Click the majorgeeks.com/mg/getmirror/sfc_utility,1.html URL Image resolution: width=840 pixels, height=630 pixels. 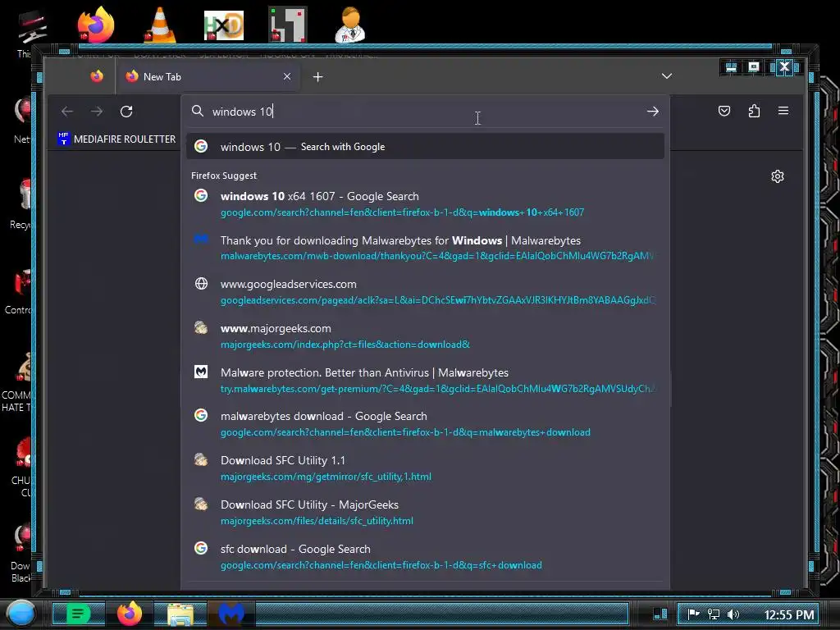[326, 477]
